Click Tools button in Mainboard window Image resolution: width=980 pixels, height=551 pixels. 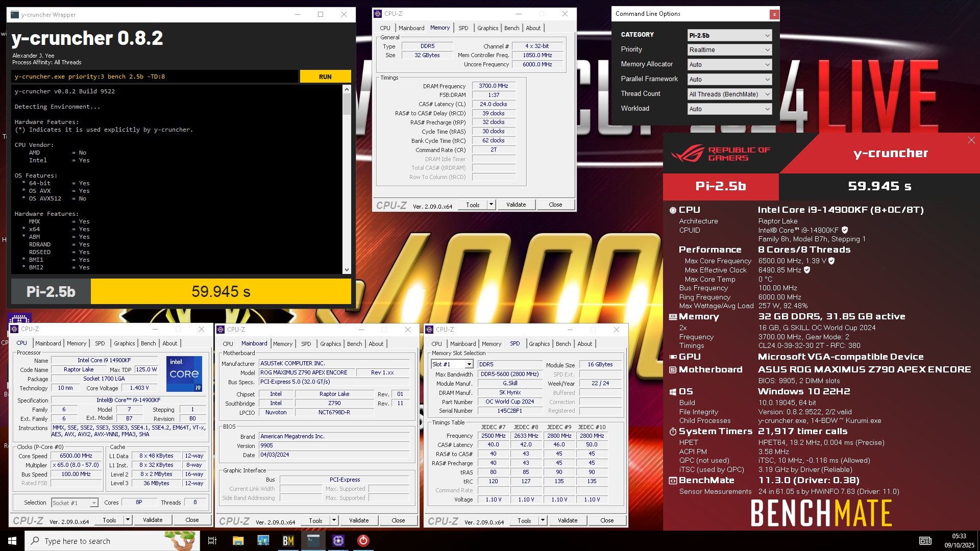pyautogui.click(x=315, y=520)
